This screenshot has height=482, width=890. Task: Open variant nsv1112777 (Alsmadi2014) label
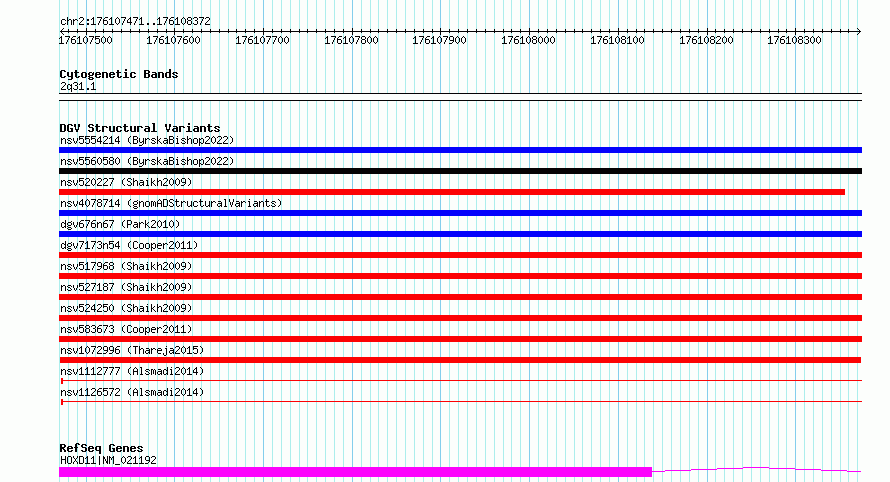[x=132, y=371]
